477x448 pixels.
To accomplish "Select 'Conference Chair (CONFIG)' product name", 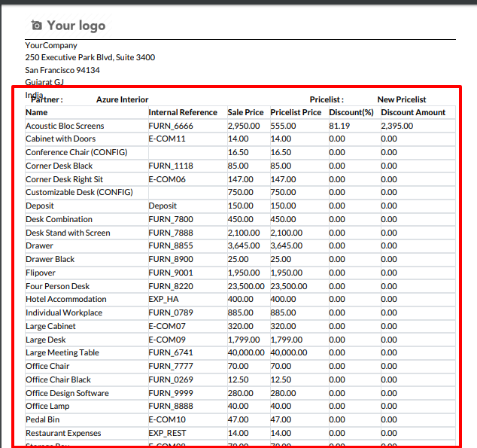I will pyautogui.click(x=76, y=152).
